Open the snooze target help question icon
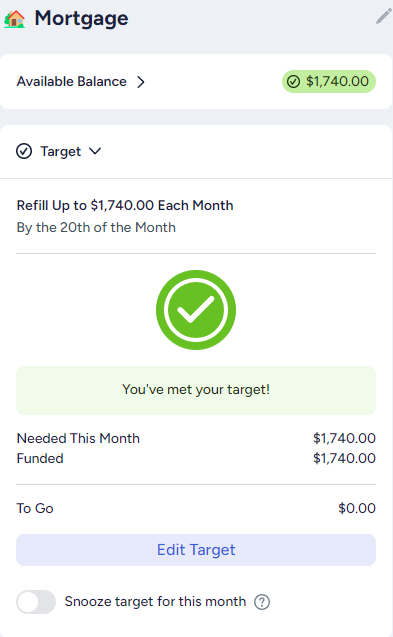This screenshot has width=393, height=637. [262, 602]
